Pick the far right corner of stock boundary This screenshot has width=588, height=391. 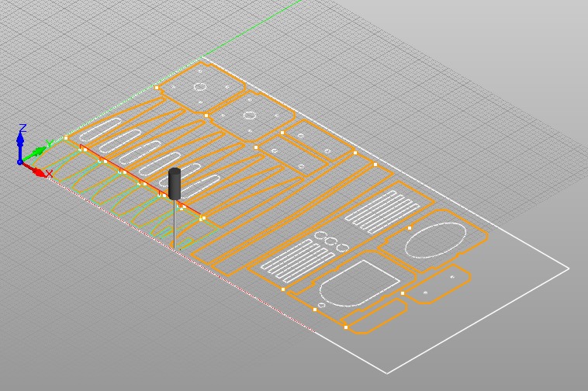coord(569,269)
